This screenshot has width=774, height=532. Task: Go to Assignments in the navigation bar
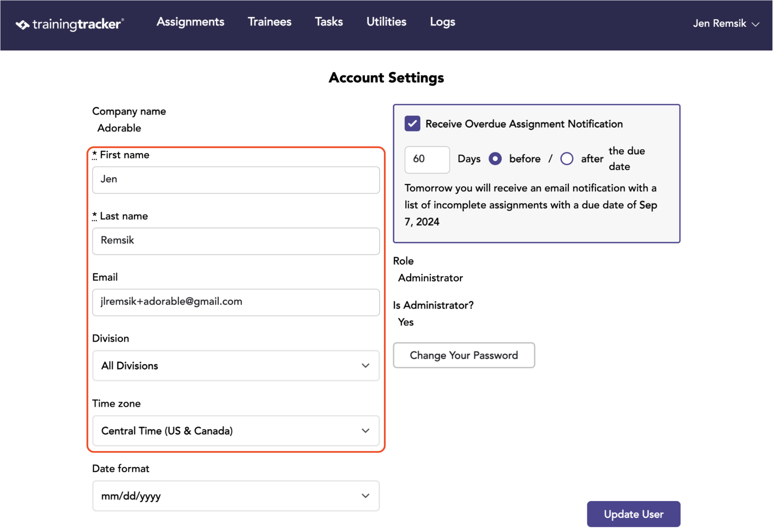click(190, 22)
